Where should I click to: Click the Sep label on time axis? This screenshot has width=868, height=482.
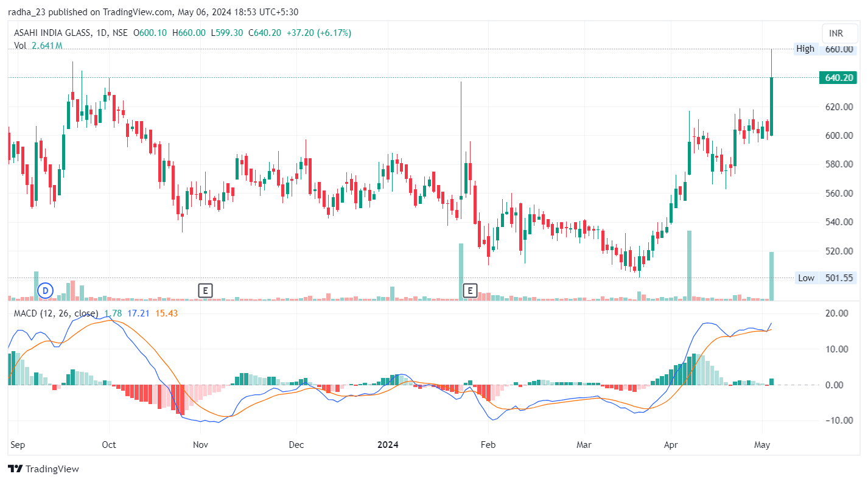[x=17, y=445]
